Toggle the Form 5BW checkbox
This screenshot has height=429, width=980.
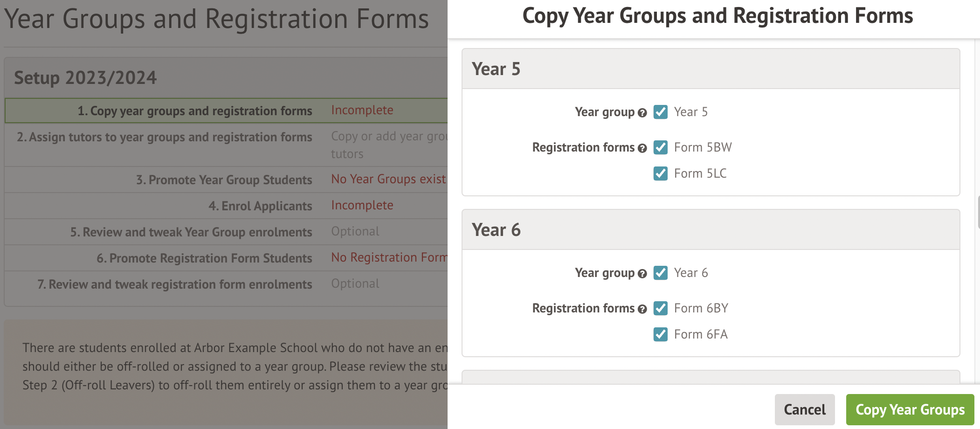[x=660, y=147]
